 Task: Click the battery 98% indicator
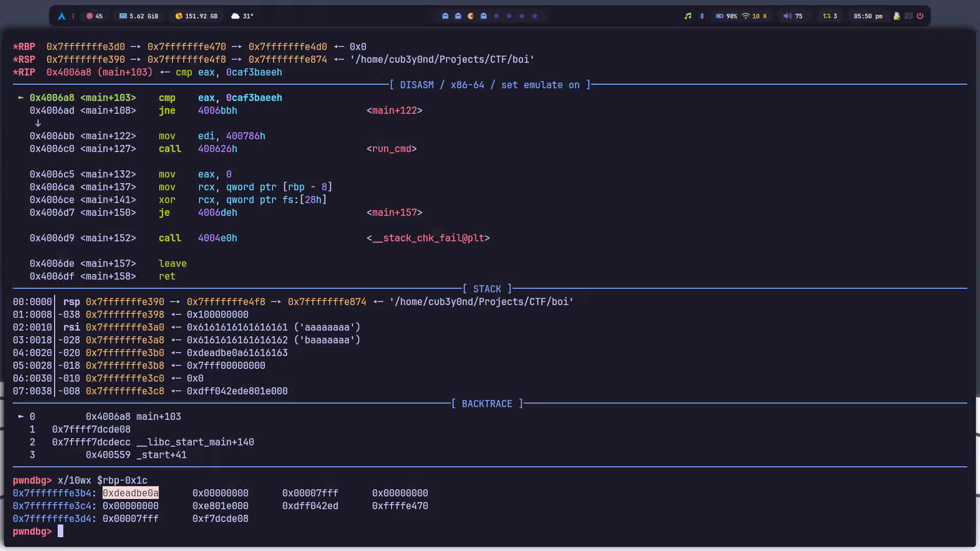[x=726, y=16]
